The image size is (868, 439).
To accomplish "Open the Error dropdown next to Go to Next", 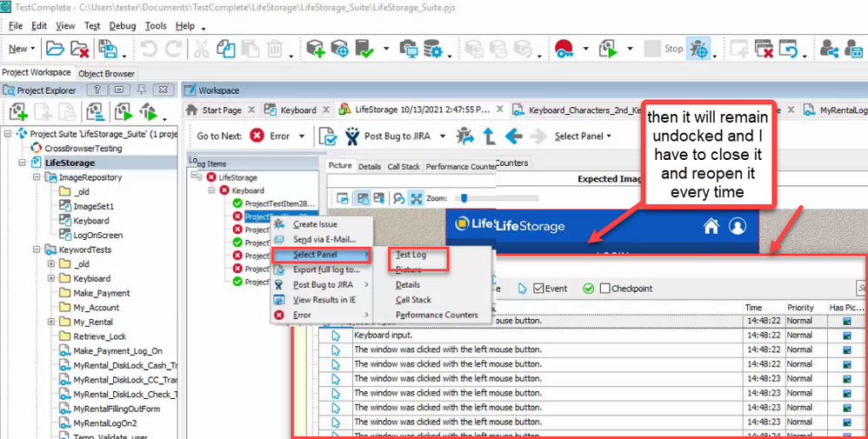I will tap(302, 136).
